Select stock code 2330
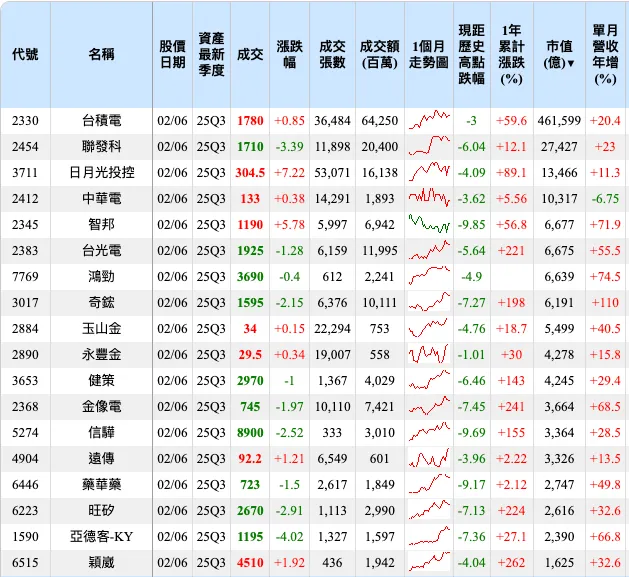The height and width of the screenshot is (577, 629). pos(25,120)
